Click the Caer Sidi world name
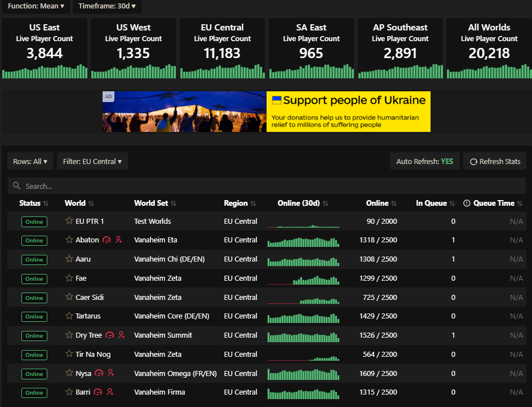 [90, 297]
